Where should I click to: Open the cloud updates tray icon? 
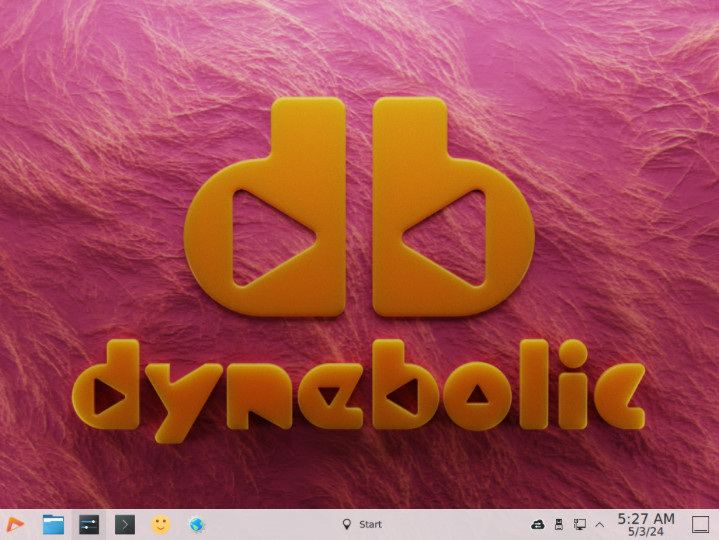click(537, 524)
